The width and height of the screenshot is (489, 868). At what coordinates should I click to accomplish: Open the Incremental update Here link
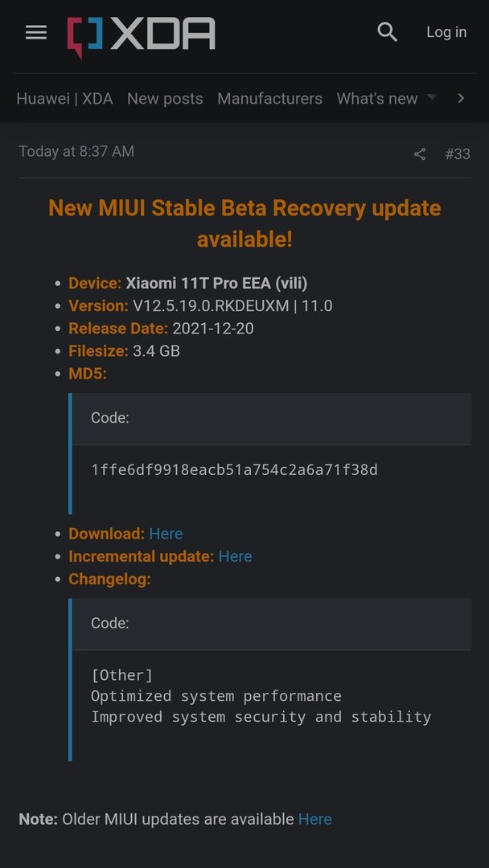[236, 556]
